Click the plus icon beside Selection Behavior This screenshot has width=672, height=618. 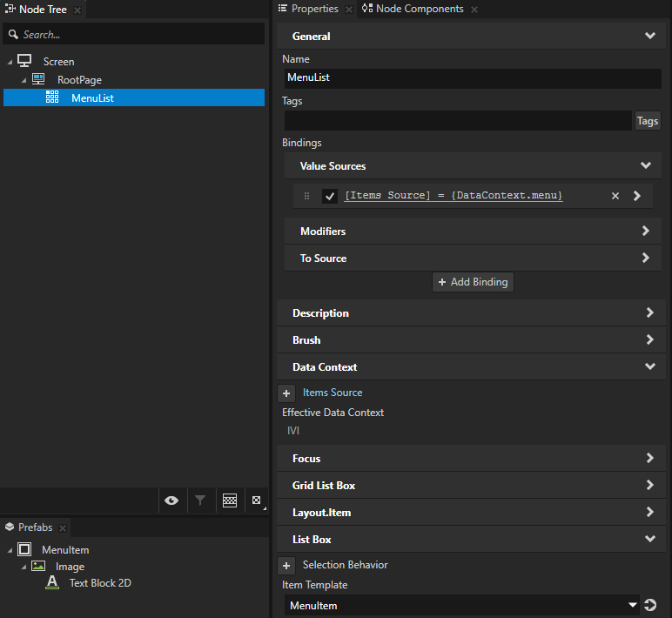click(x=286, y=565)
